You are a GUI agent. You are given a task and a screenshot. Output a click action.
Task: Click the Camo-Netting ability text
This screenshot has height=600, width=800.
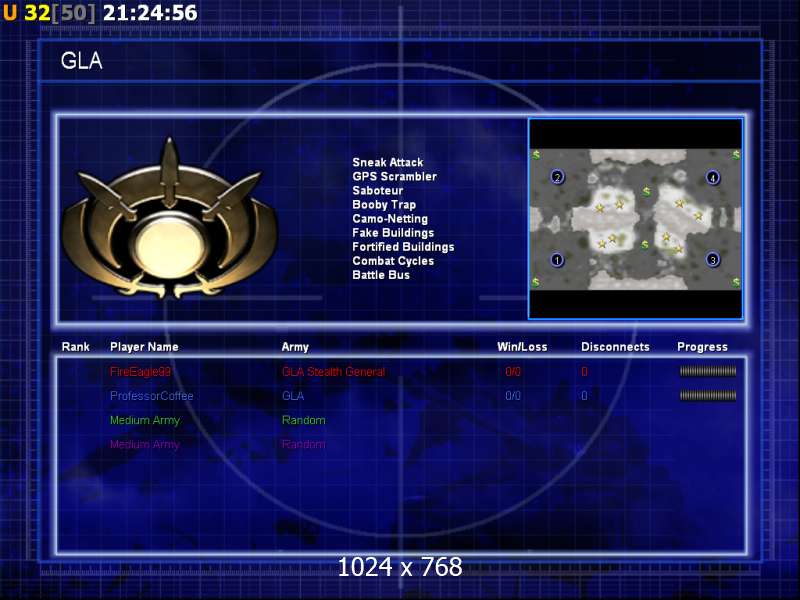[x=390, y=219]
